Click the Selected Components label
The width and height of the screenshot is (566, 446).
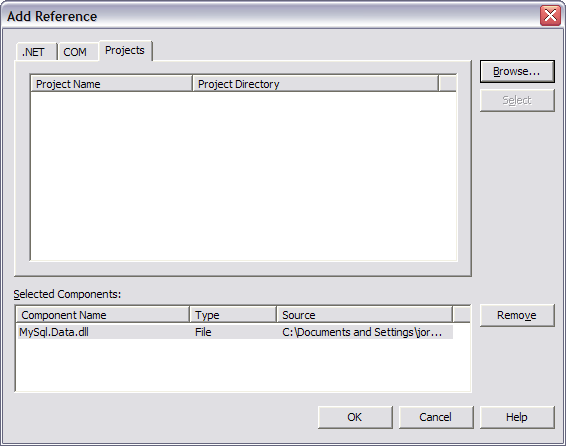[x=67, y=294]
